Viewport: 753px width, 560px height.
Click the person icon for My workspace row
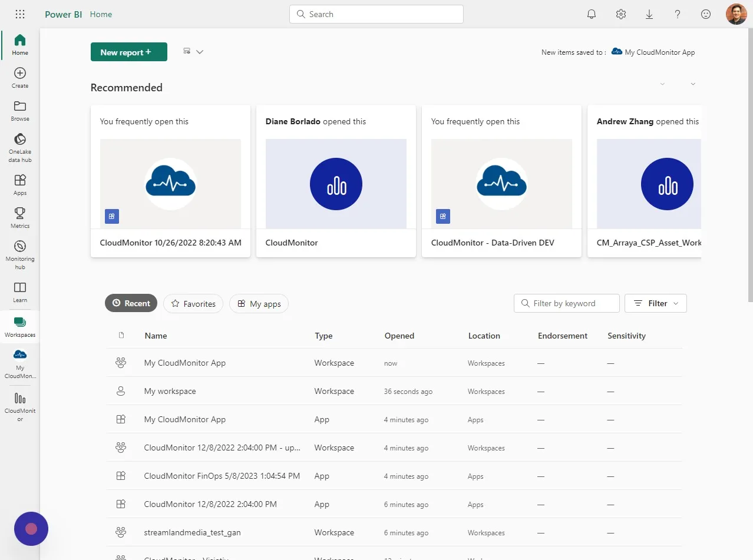tap(121, 391)
